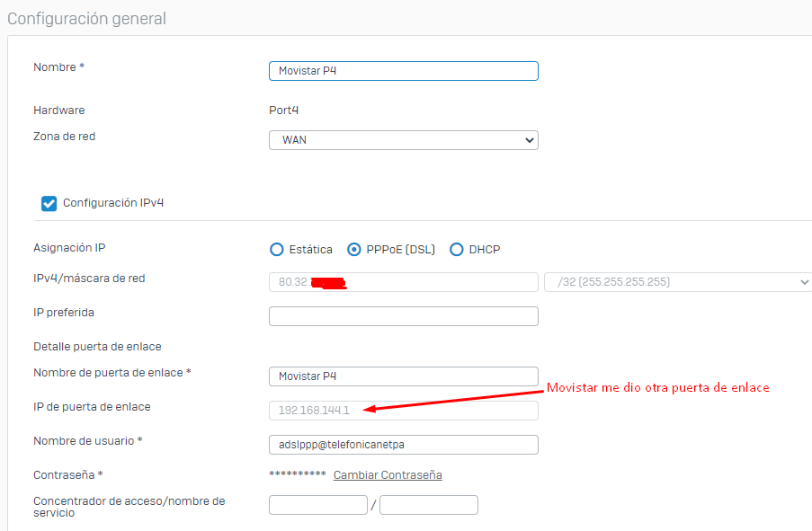Image resolution: width=812 pixels, height=531 pixels.
Task: Select the nombre de servicio field
Action: [x=428, y=504]
